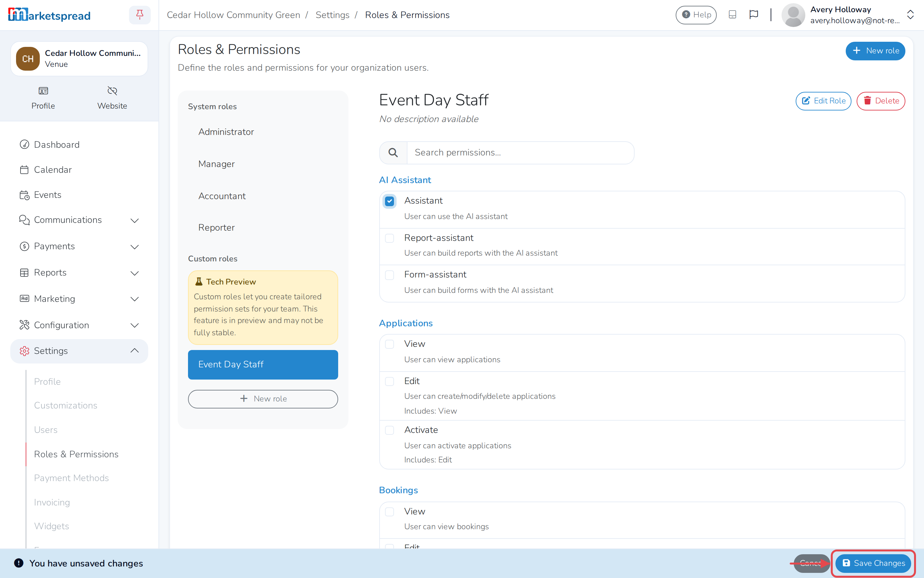Select the Reporter system role
This screenshot has width=924, height=578.
coord(263,228)
